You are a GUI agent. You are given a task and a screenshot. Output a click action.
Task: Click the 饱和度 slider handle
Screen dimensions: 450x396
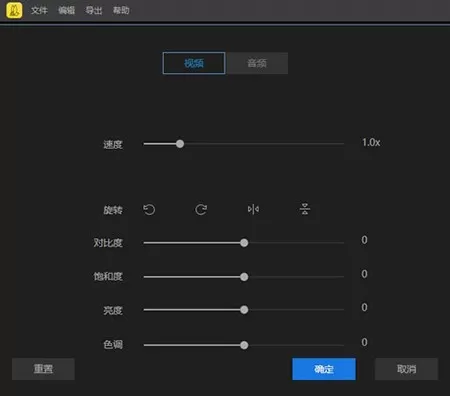pos(244,277)
